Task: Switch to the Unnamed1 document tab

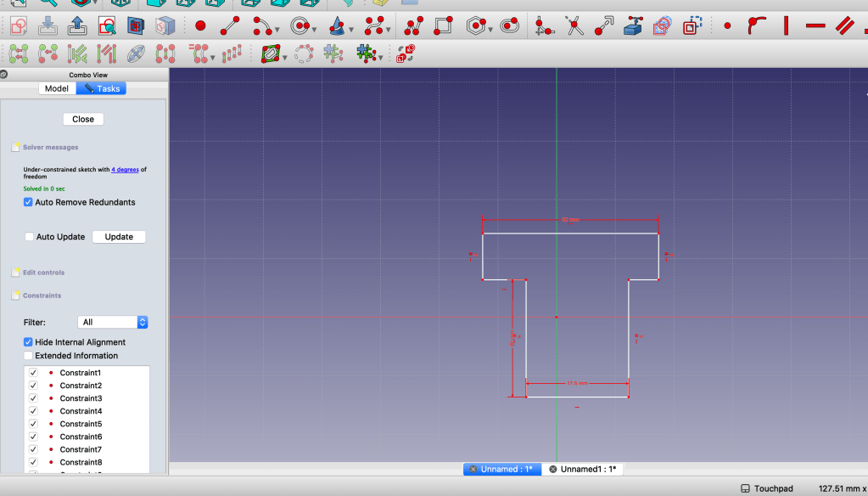Action: point(587,469)
